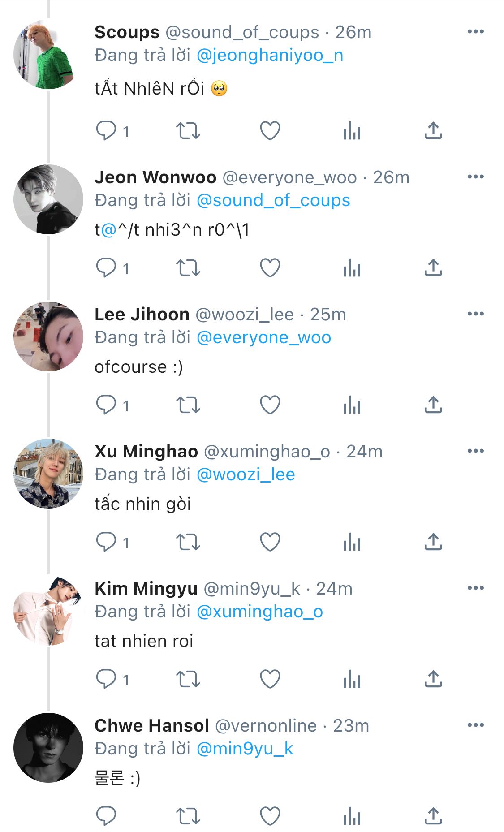
Task: Open more options for Scoups tweet
Action: (475, 31)
